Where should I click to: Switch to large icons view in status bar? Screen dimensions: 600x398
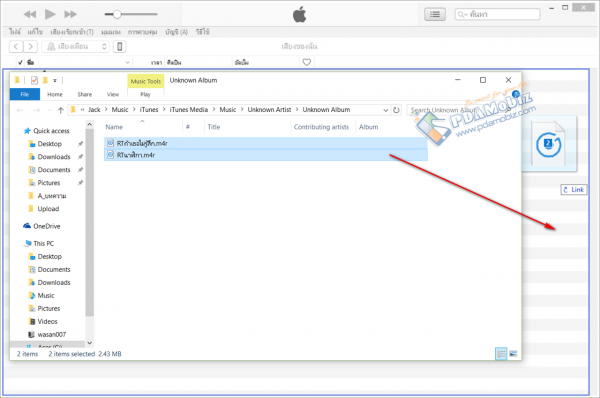coord(513,354)
